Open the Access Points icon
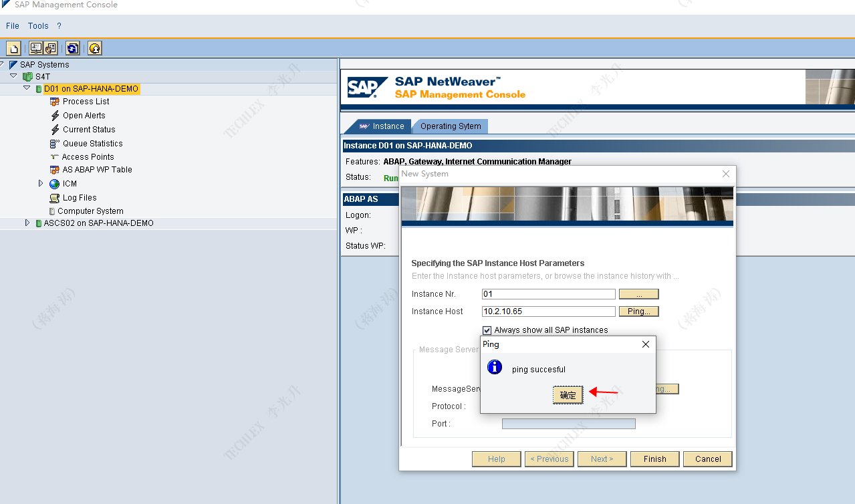This screenshot has width=855, height=504. 55,157
